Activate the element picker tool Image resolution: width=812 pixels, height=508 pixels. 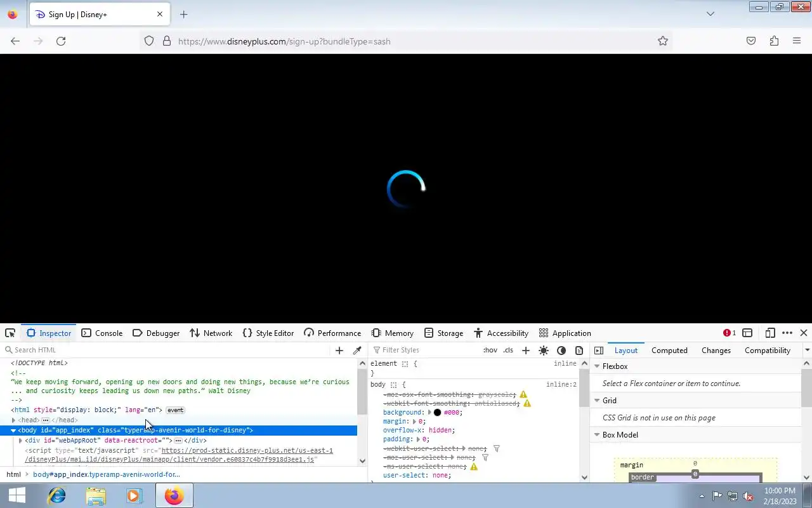click(x=10, y=333)
